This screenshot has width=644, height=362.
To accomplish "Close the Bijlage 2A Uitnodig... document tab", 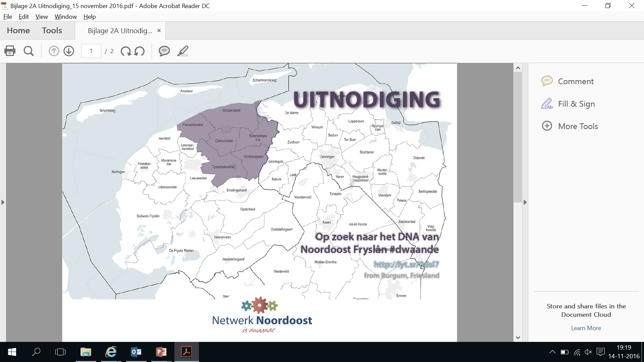I will (159, 31).
